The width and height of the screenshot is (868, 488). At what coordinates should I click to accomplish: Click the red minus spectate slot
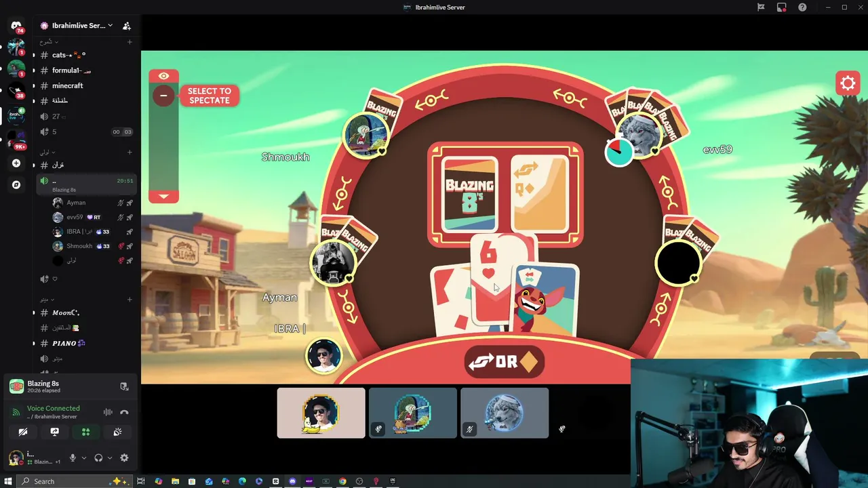163,96
